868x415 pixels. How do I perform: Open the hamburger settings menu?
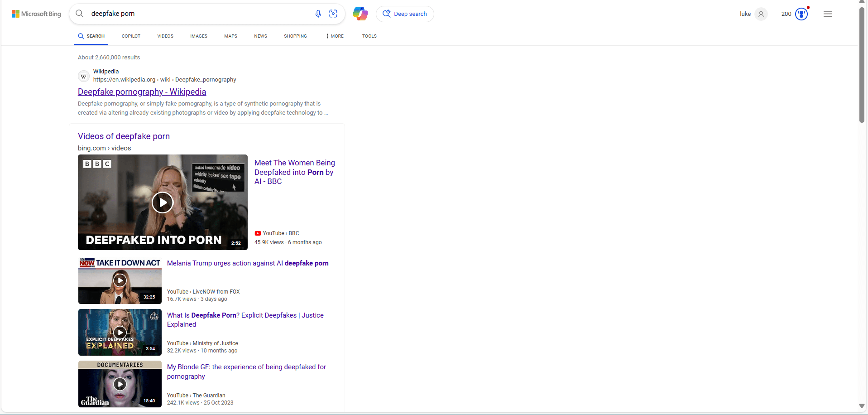click(x=828, y=14)
